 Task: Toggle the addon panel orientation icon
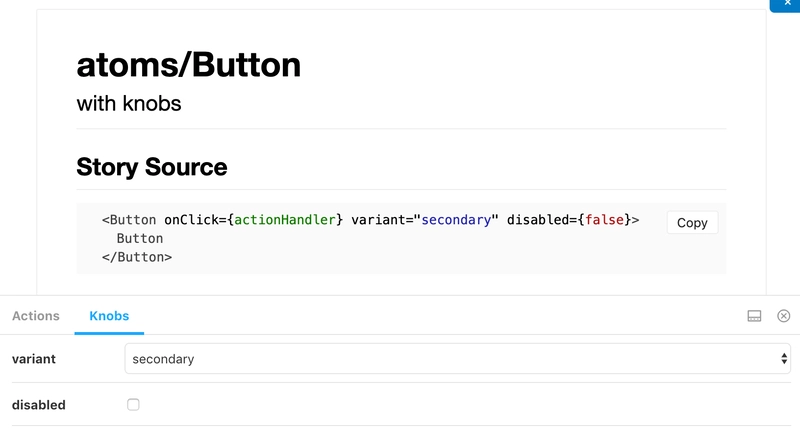click(754, 316)
